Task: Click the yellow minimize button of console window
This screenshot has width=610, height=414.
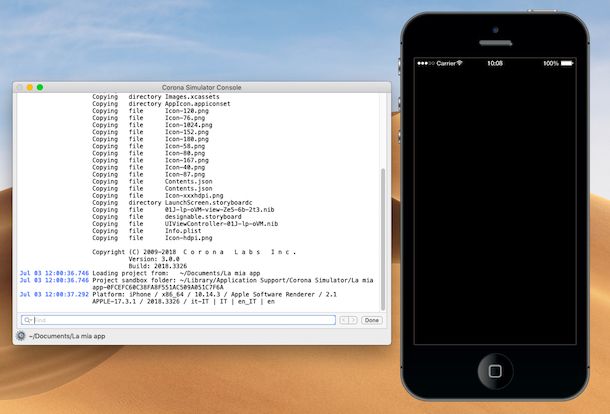Action: [30, 87]
